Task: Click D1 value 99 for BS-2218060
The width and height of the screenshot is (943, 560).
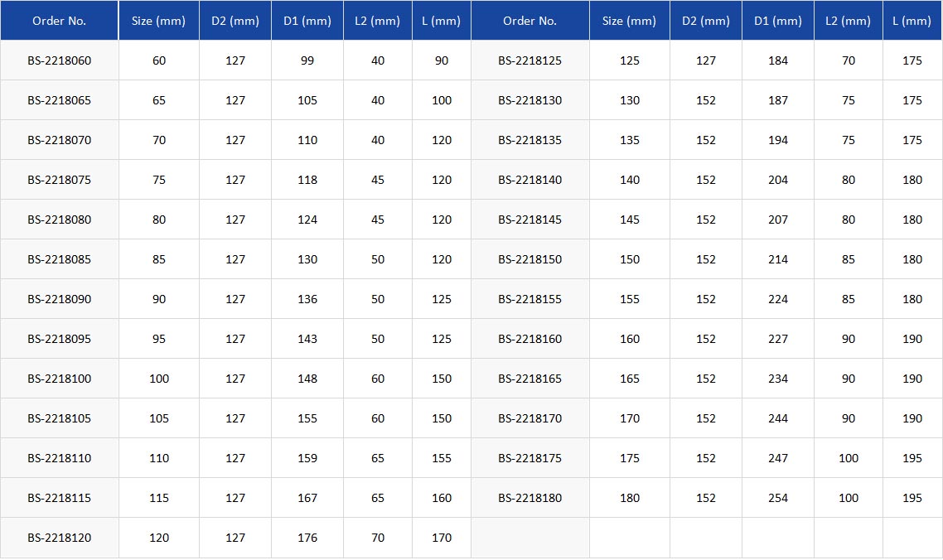Action: [x=307, y=60]
